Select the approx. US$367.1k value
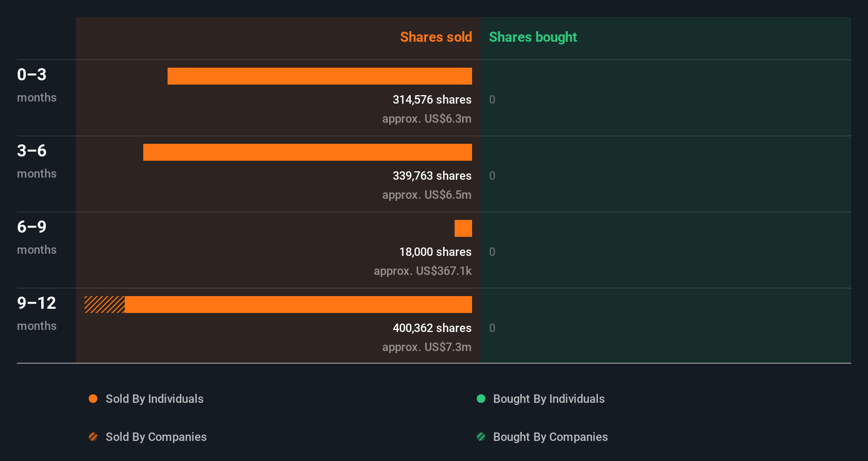Screen dimensions: 868x461 [422, 271]
